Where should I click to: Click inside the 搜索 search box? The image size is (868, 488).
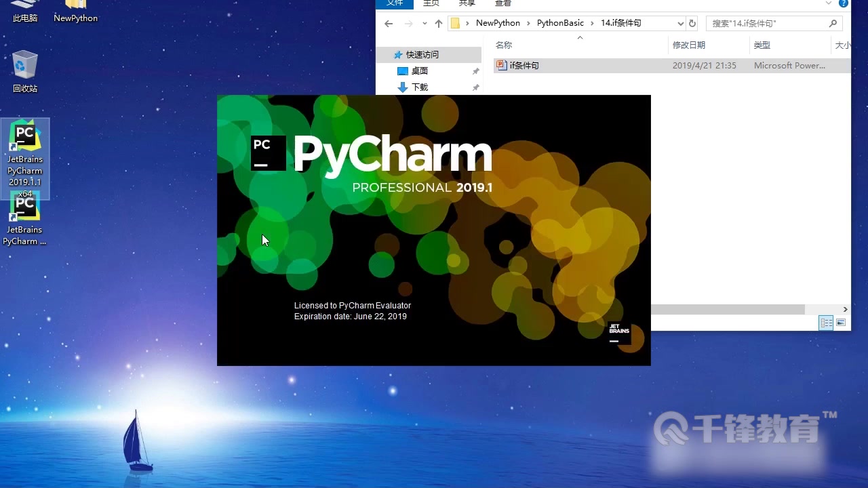tap(759, 22)
